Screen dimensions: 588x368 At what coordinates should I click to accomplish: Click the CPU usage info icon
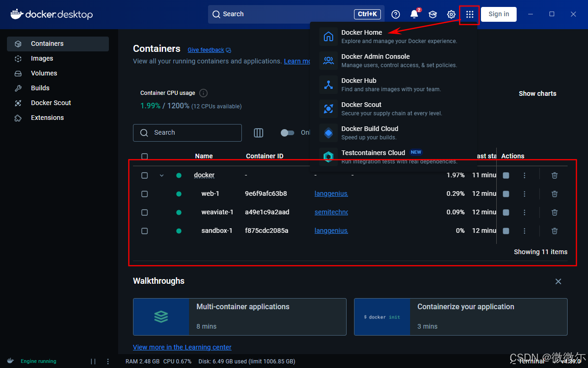[203, 93]
